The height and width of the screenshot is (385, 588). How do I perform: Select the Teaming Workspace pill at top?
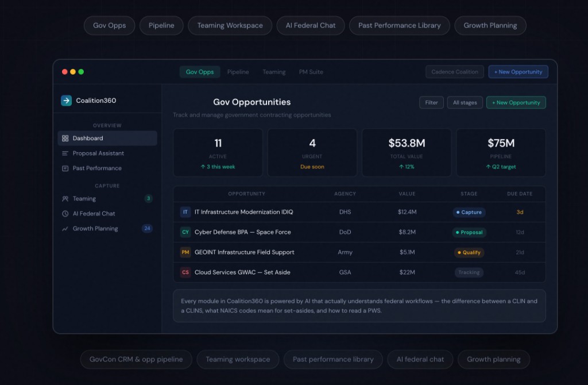click(230, 25)
